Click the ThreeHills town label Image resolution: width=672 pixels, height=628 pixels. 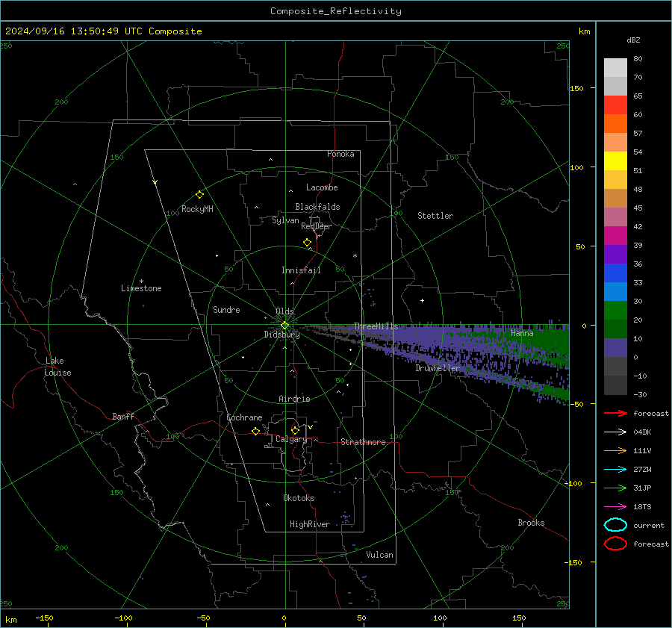pyautogui.click(x=376, y=326)
